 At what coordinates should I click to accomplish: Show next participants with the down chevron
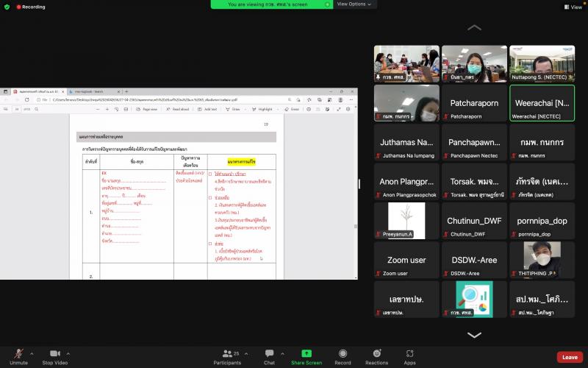[474, 335]
